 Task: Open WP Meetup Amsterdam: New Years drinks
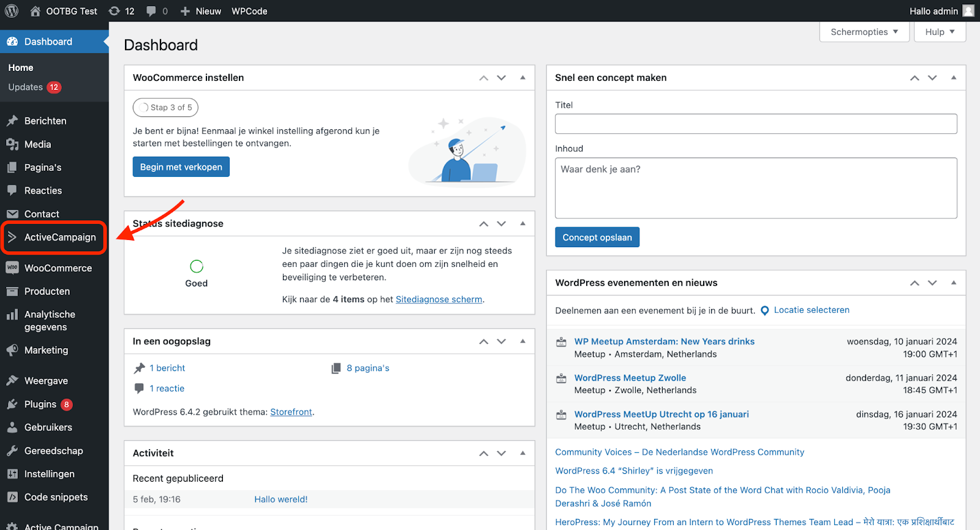665,342
